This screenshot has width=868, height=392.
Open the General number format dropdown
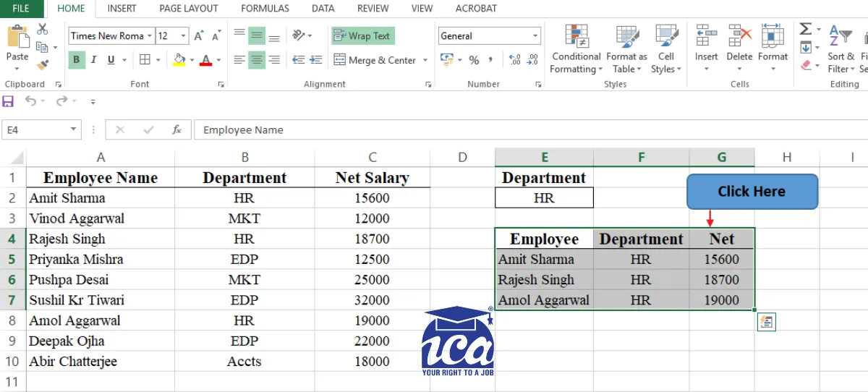click(535, 36)
